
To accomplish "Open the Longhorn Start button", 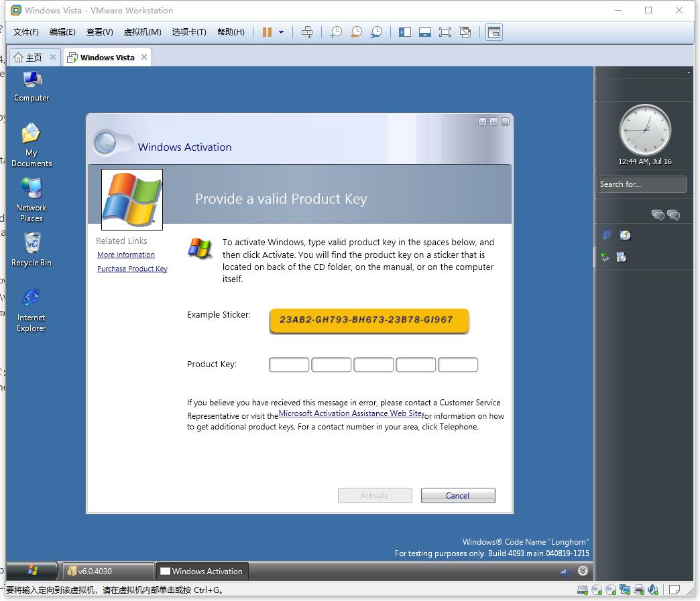I will pos(32,571).
